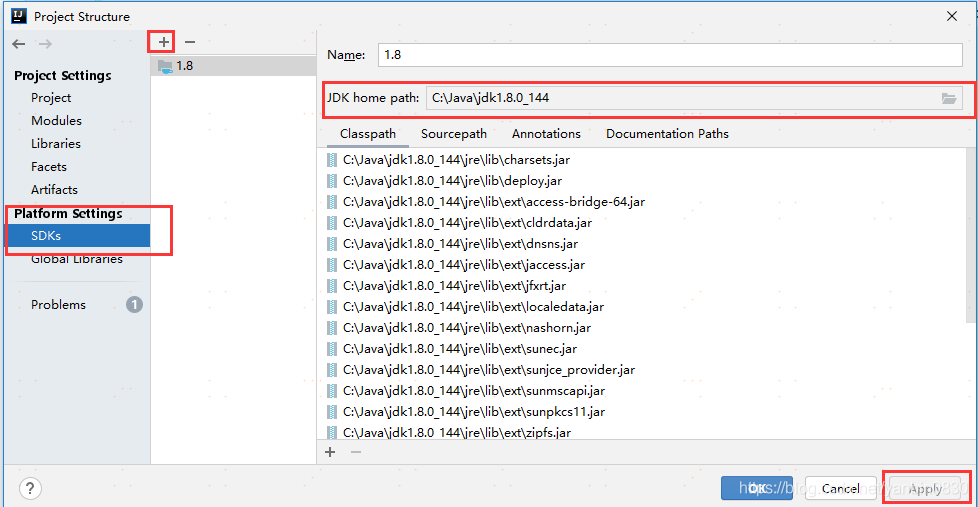Remove classpath entry with bottom minus icon
978x507 pixels.
356,452
